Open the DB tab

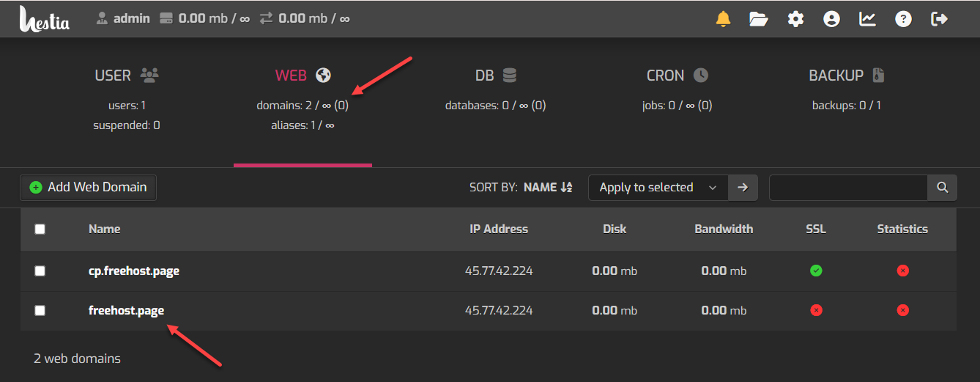click(495, 76)
